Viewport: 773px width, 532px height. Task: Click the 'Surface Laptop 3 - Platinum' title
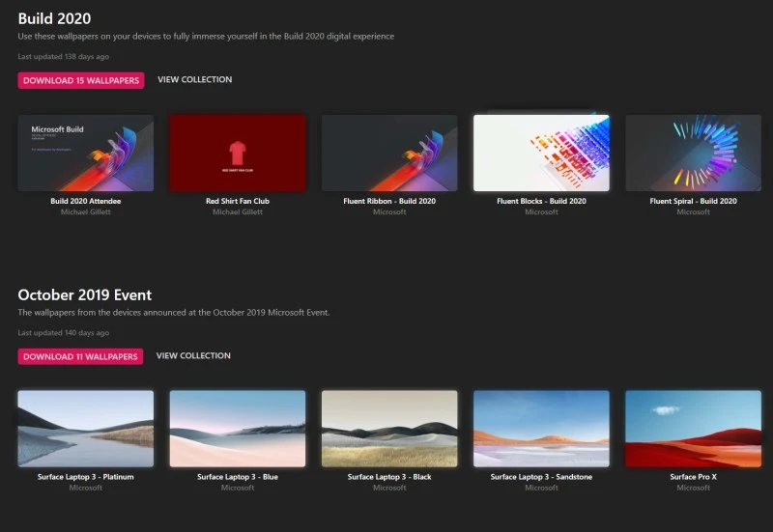86,477
